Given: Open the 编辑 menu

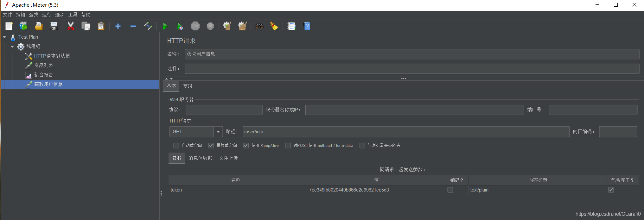Looking at the screenshot, I should point(21,15).
